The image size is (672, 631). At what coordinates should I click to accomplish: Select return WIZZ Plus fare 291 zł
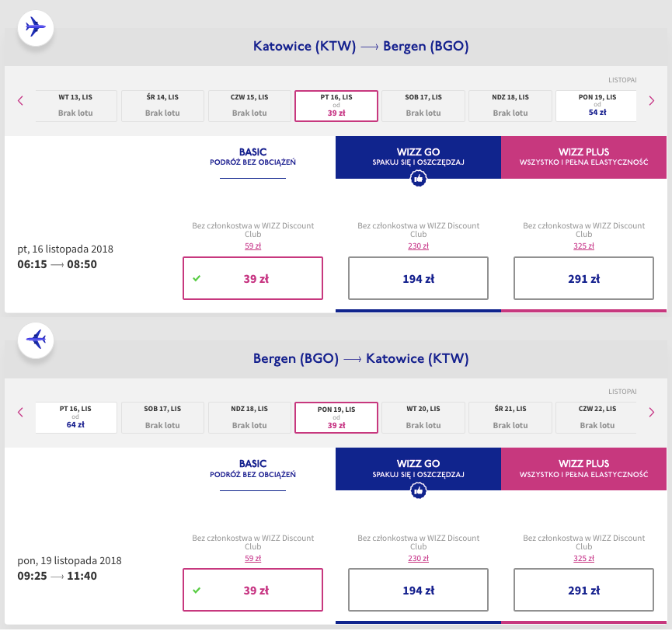[x=583, y=591]
